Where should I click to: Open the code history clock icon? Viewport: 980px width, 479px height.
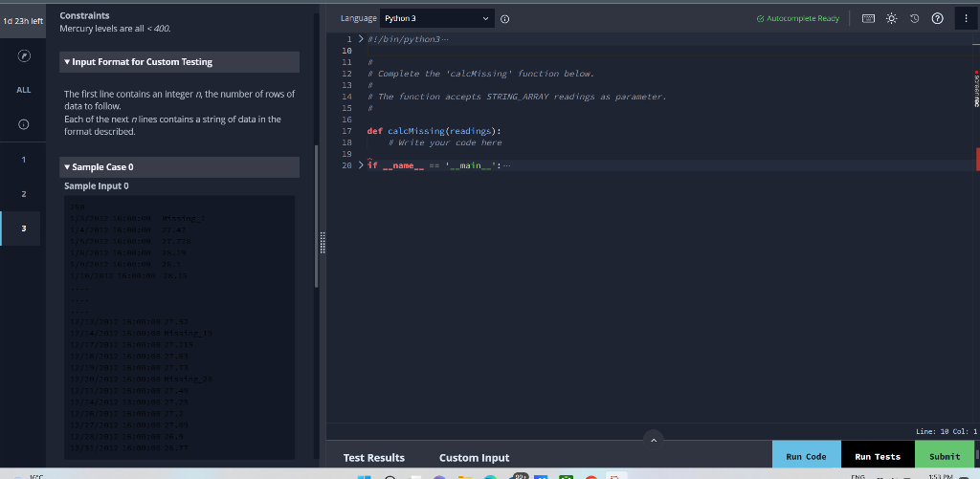point(914,19)
